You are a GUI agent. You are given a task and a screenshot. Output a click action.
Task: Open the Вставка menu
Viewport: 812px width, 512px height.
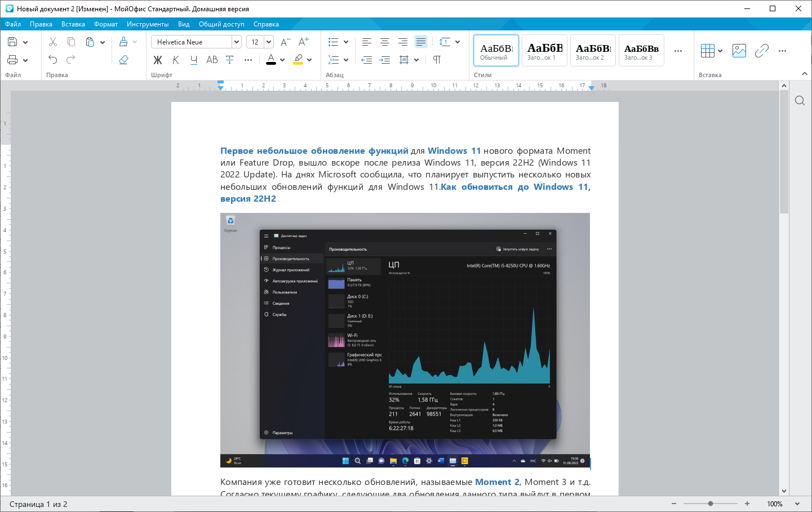point(73,24)
